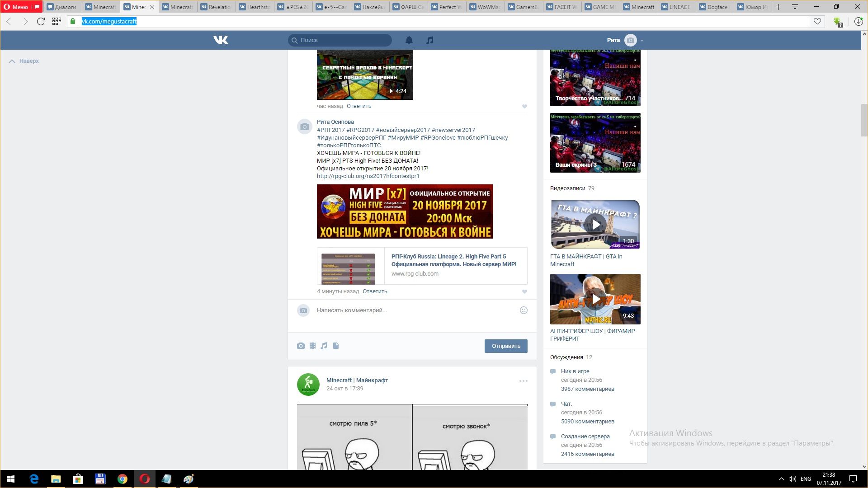Toggle Opera bookmark heart in address bar
The height and width of the screenshot is (488, 868).
pos(817,21)
